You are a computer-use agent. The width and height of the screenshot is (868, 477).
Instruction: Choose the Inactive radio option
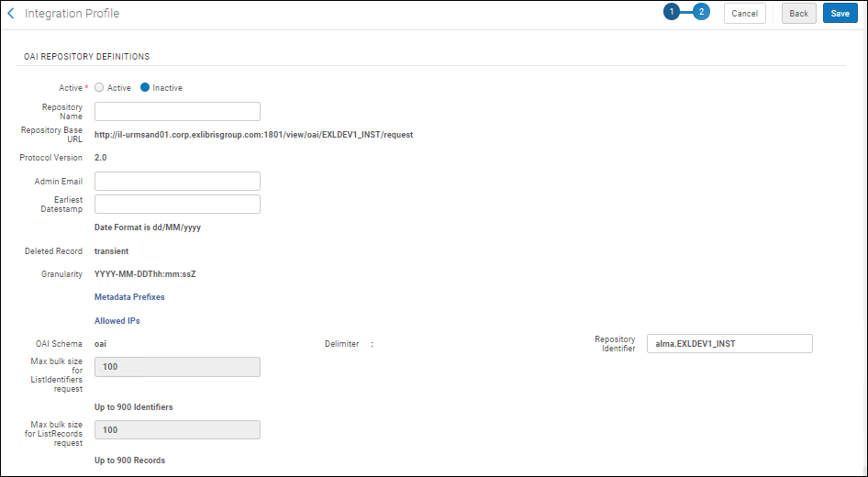click(x=145, y=88)
